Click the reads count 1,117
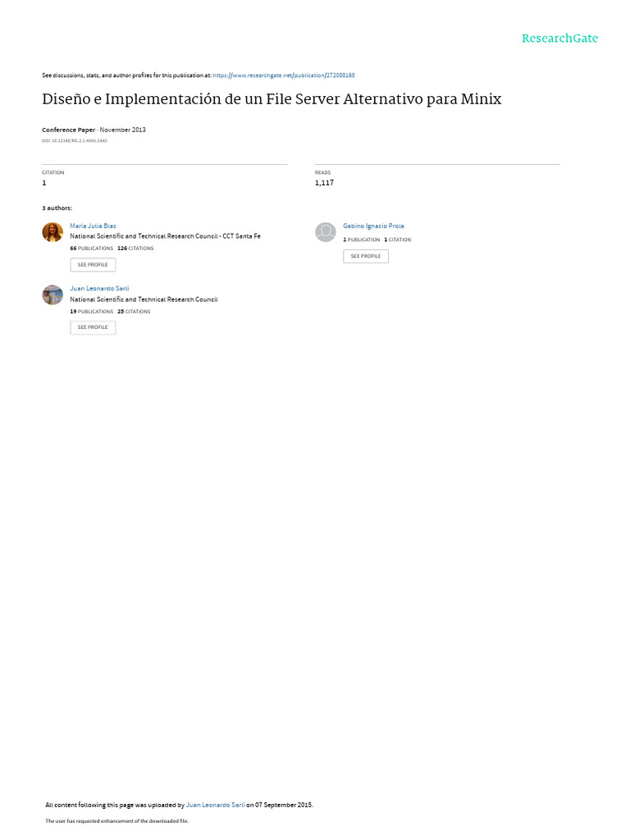 (324, 183)
